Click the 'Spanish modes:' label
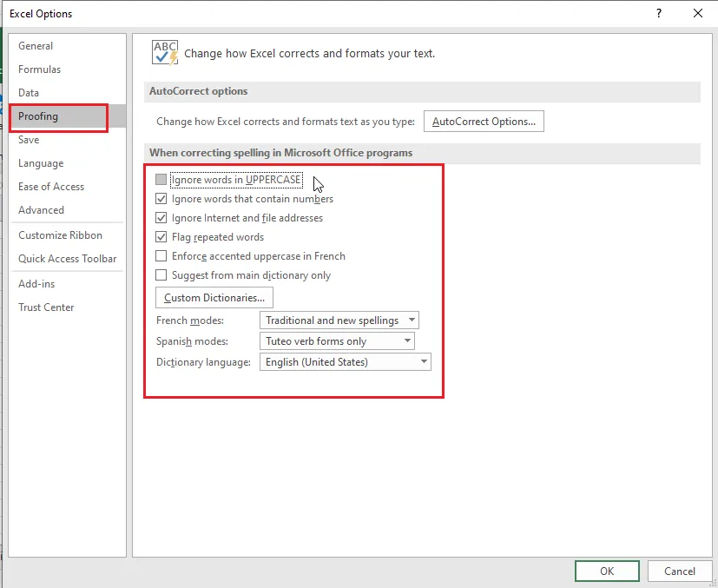718x588 pixels. (192, 341)
